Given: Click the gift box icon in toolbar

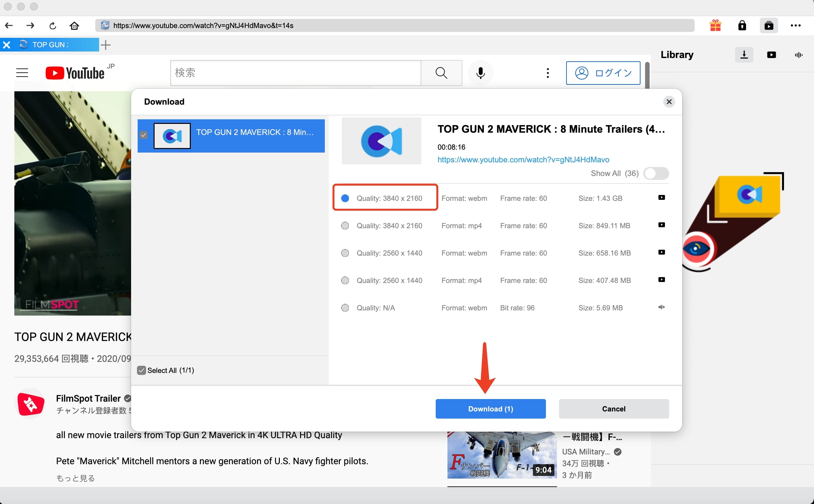Looking at the screenshot, I should click(x=715, y=25).
